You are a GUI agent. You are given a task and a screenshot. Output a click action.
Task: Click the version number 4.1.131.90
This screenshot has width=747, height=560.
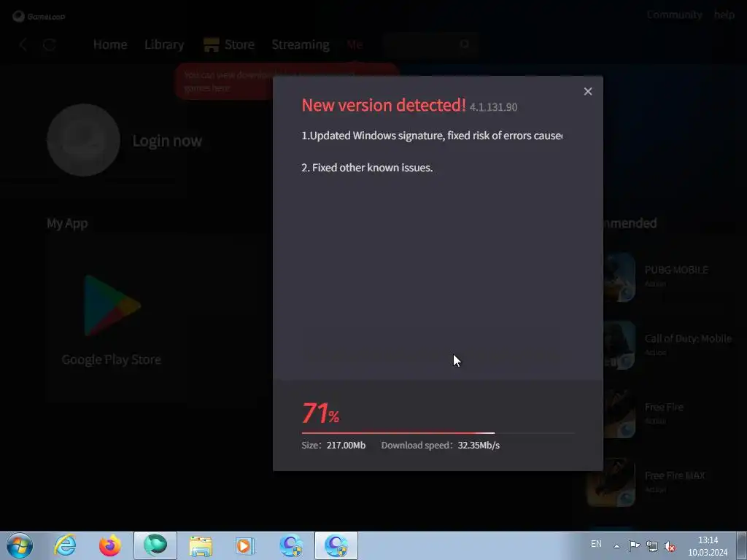click(x=493, y=107)
